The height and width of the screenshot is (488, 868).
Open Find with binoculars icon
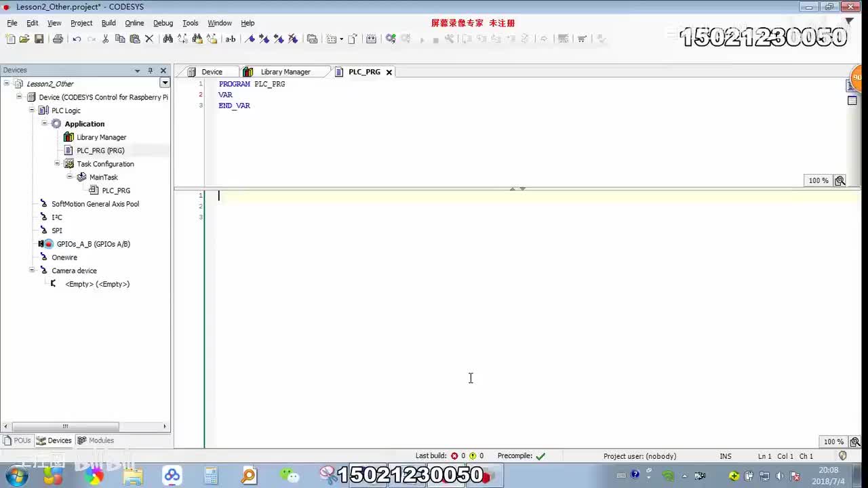pyautogui.click(x=167, y=39)
